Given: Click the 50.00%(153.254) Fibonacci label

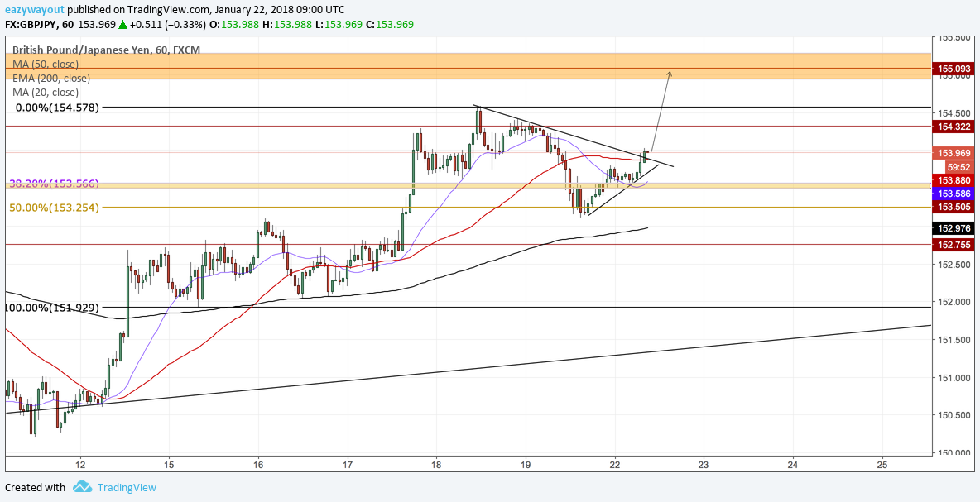Looking at the screenshot, I should click(54, 208).
